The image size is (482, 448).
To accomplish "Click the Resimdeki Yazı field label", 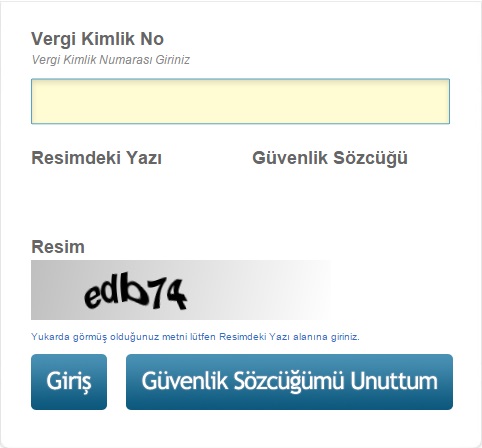I will (96, 158).
